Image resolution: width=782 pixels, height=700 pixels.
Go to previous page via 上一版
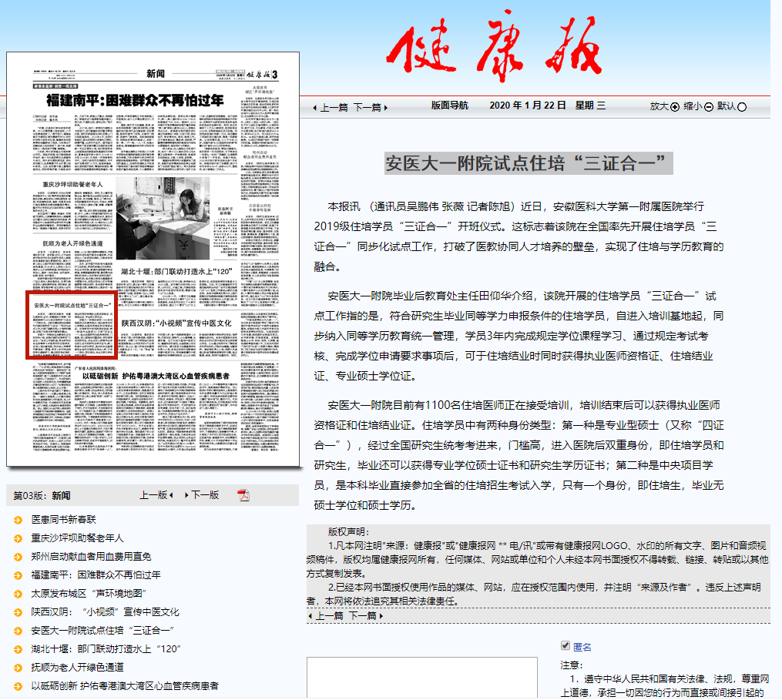point(156,495)
